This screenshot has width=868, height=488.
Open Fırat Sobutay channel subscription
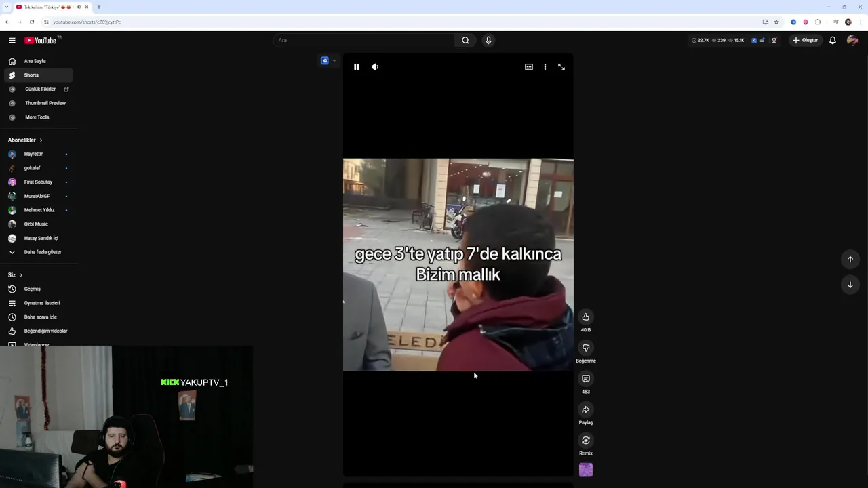pyautogui.click(x=39, y=182)
